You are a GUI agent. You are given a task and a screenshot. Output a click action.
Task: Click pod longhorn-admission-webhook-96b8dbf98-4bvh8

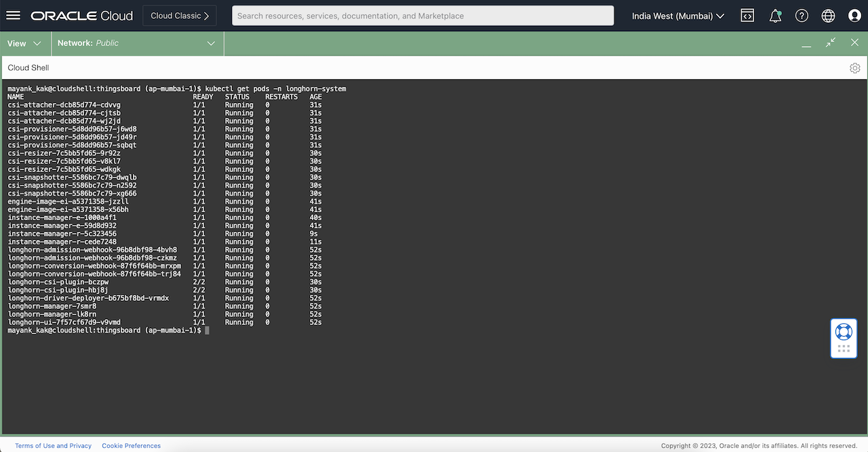pos(93,250)
